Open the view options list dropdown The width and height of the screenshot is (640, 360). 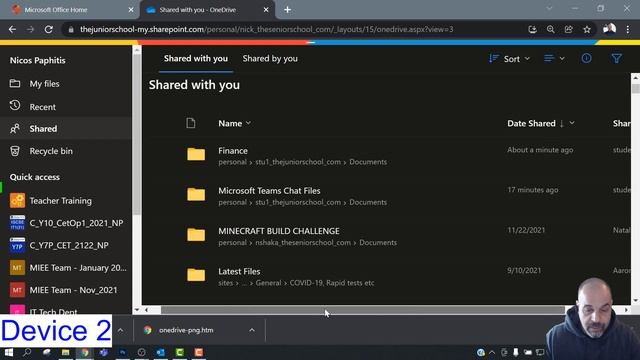(554, 59)
